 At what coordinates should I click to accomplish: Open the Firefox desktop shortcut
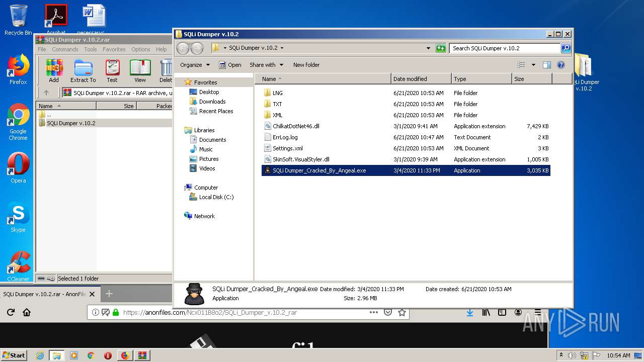[x=18, y=70]
